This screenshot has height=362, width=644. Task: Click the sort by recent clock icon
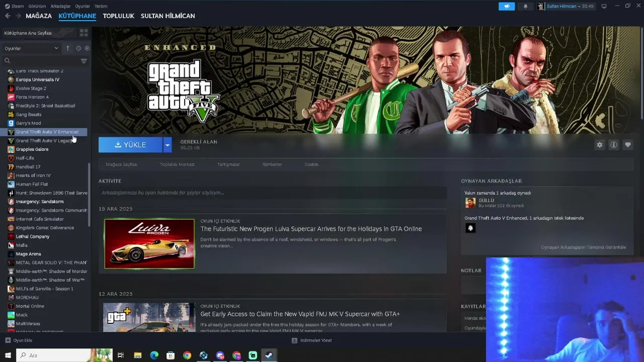78,48
